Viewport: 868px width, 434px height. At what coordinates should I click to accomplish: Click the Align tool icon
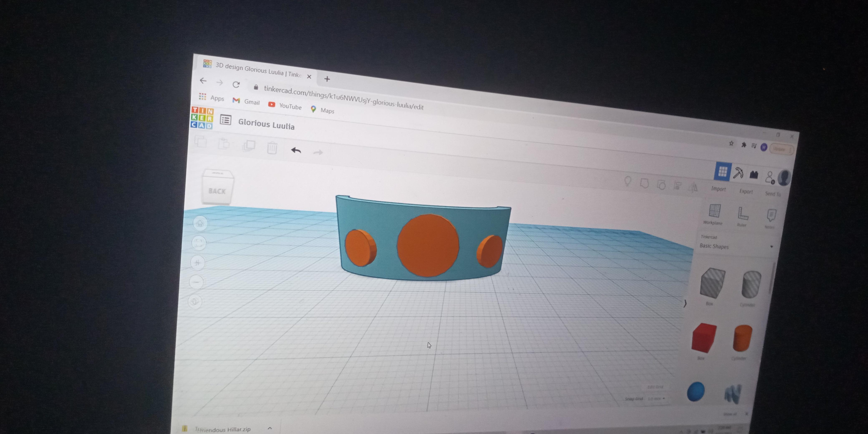click(677, 186)
